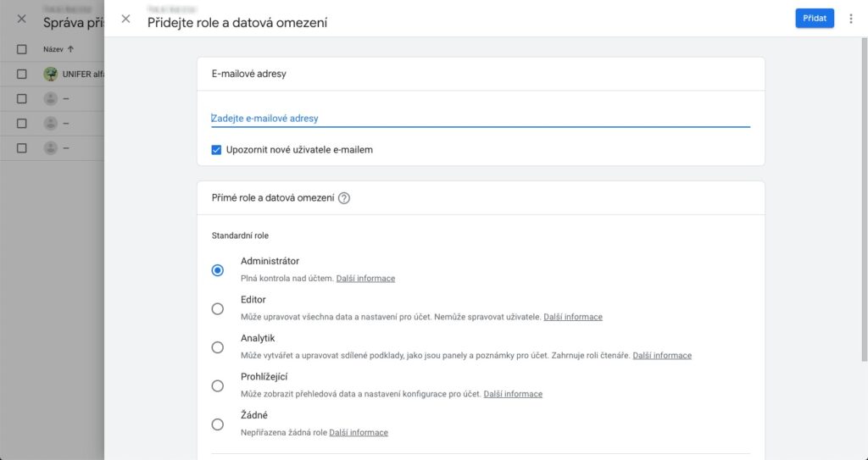Choose the Editor role option
This screenshot has width=868, height=460.
click(218, 308)
